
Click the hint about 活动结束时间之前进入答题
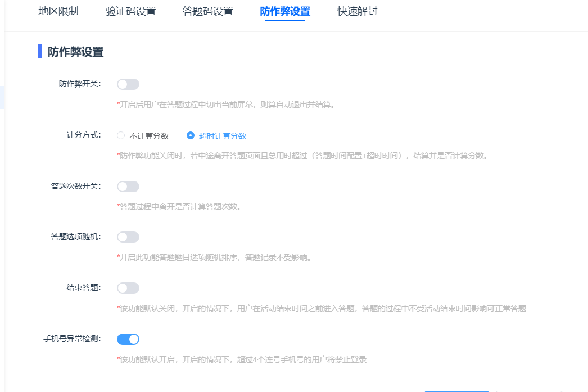(322, 308)
